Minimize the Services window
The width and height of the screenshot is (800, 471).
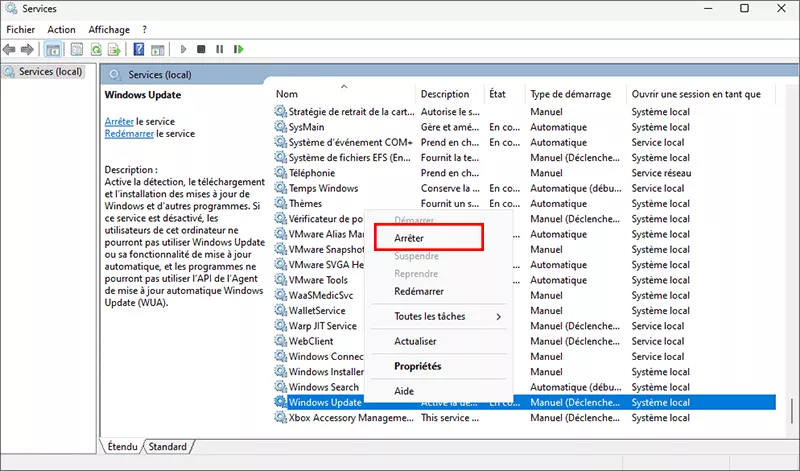(x=708, y=8)
